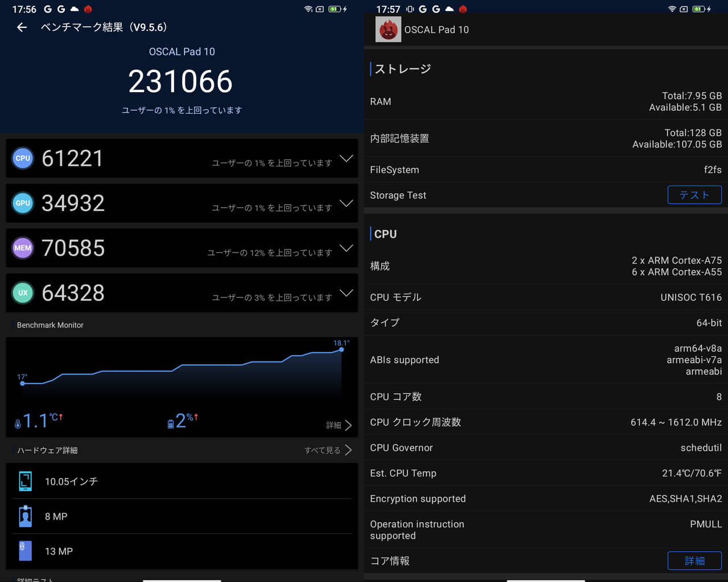Click the 13 MP rear camera icon

25,551
